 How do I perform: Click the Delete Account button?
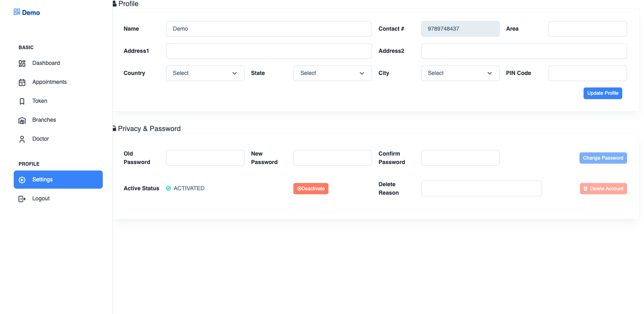(x=603, y=189)
